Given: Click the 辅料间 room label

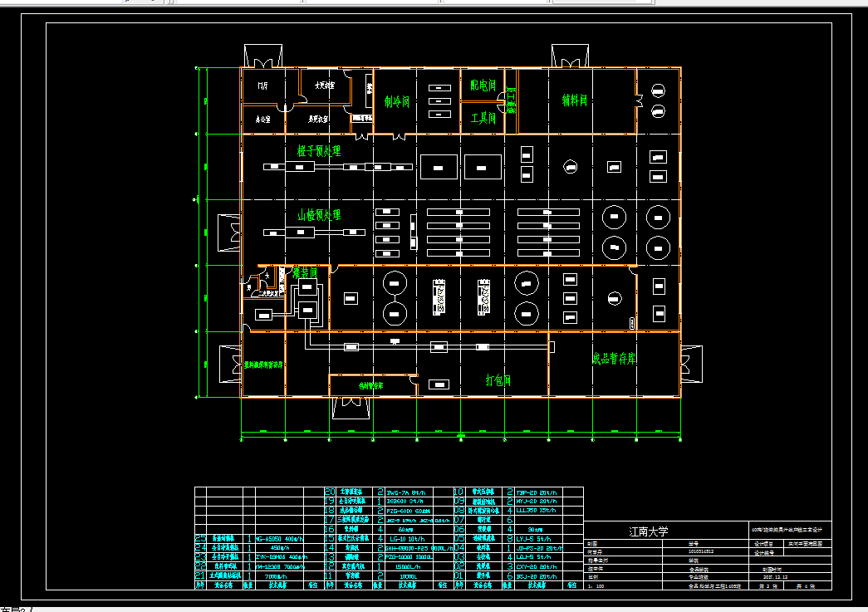Looking at the screenshot, I should click(x=575, y=100).
